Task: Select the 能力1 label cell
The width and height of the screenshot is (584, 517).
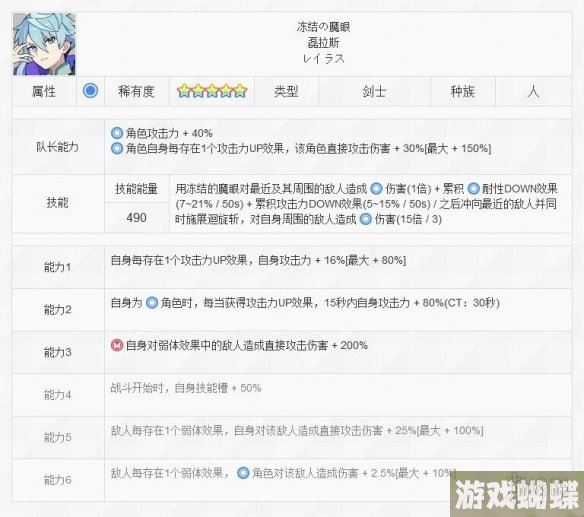Action: click(58, 267)
